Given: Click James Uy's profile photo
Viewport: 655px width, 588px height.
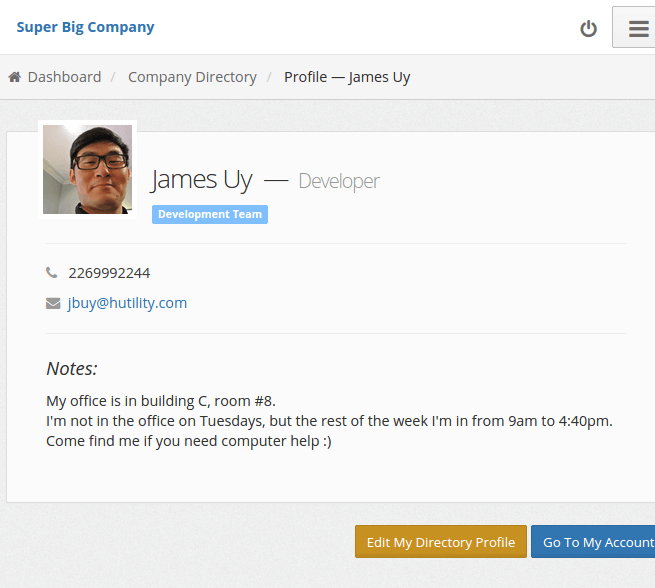Looking at the screenshot, I should point(87,169).
